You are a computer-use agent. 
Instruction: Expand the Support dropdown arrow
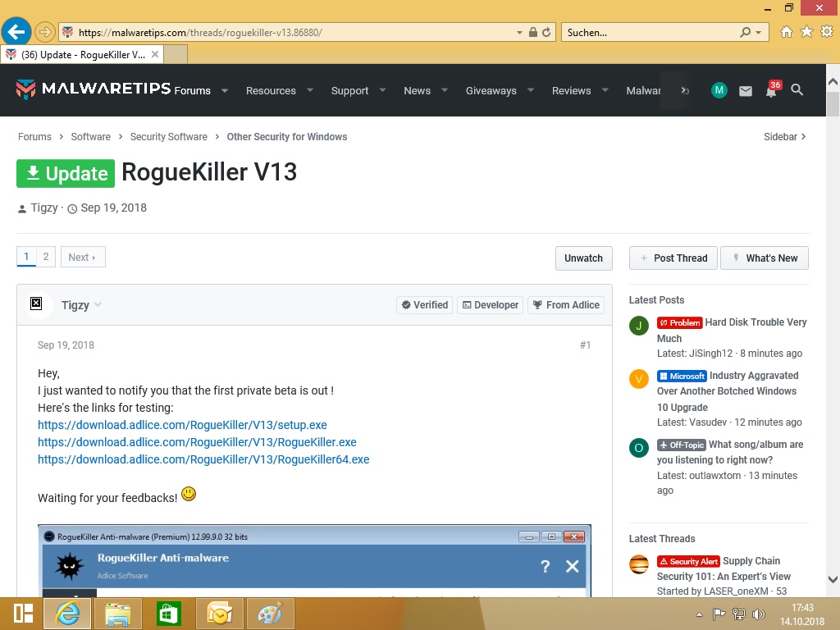click(x=382, y=90)
